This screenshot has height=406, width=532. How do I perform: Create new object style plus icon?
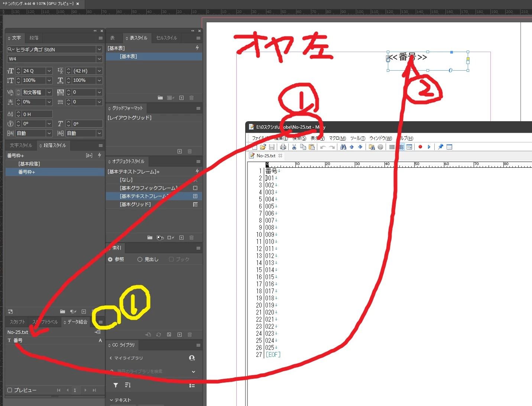[181, 238]
